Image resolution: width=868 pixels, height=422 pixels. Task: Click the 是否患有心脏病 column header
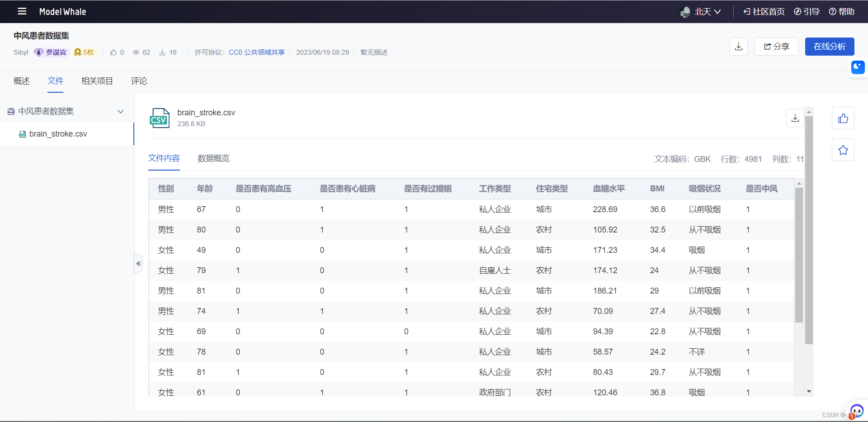(x=348, y=189)
